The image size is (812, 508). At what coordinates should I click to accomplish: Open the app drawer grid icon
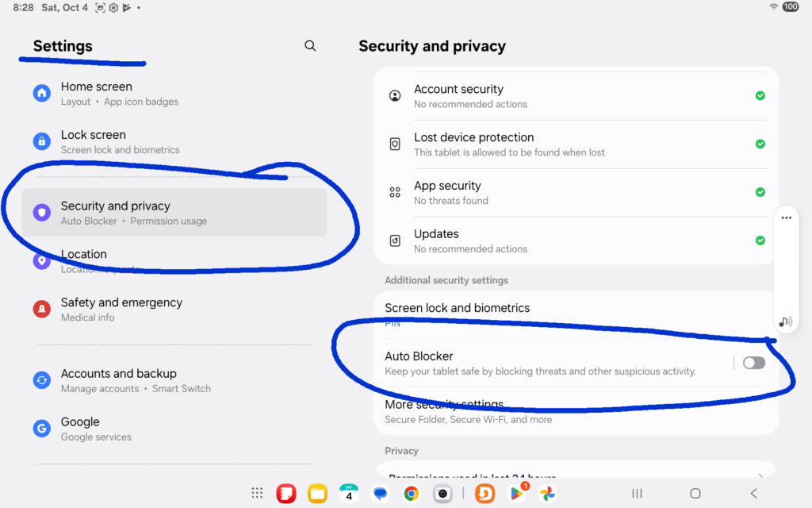(x=257, y=494)
